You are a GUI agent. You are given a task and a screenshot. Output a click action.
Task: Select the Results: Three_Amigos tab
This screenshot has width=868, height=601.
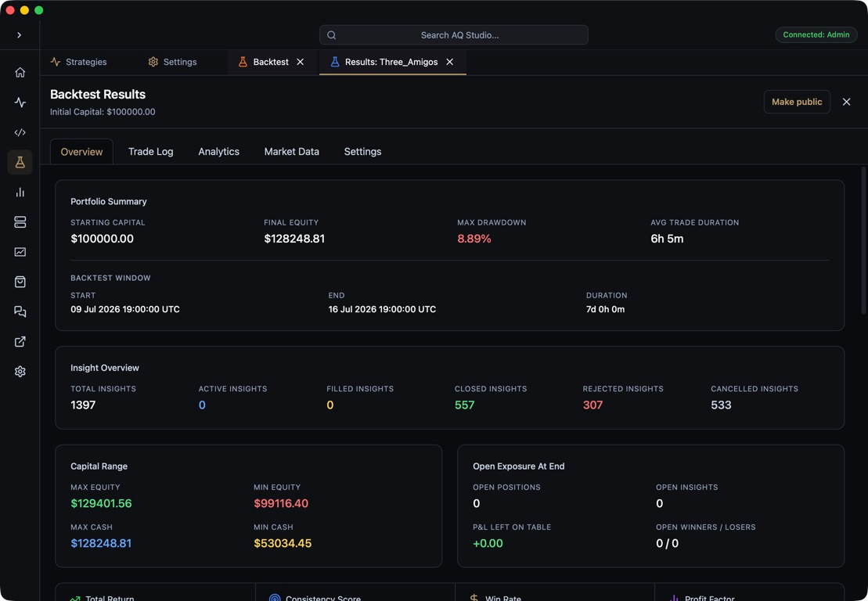point(391,62)
